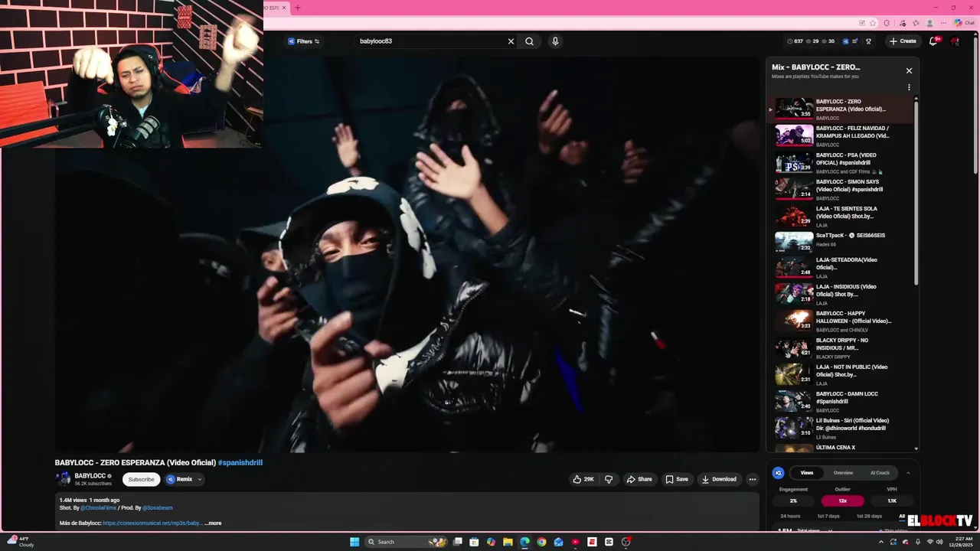Image resolution: width=980 pixels, height=551 pixels.
Task: Start voice search with the microphone icon
Action: (555, 41)
